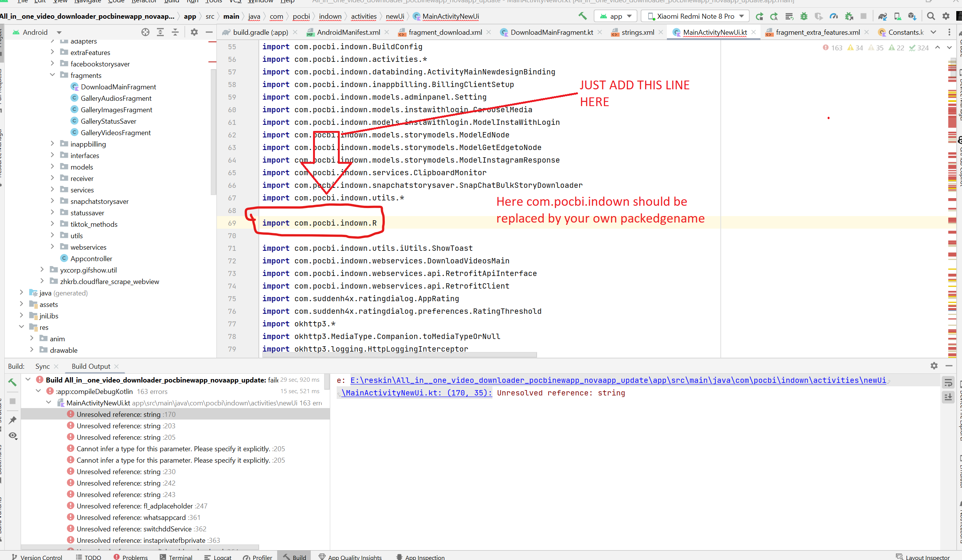The image size is (962, 560).
Task: Collapse the fragments folder in project tree
Action: pyautogui.click(x=53, y=75)
